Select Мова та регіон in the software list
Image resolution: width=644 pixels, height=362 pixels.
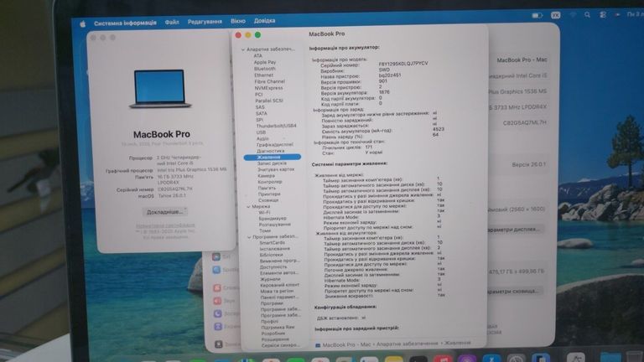278,292
